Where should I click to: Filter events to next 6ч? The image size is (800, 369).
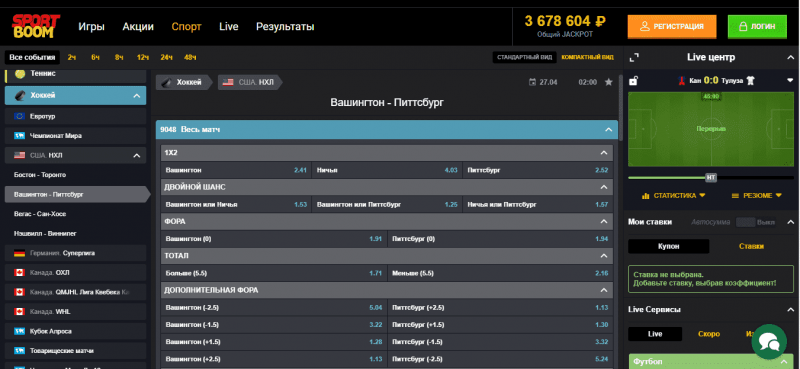point(95,57)
